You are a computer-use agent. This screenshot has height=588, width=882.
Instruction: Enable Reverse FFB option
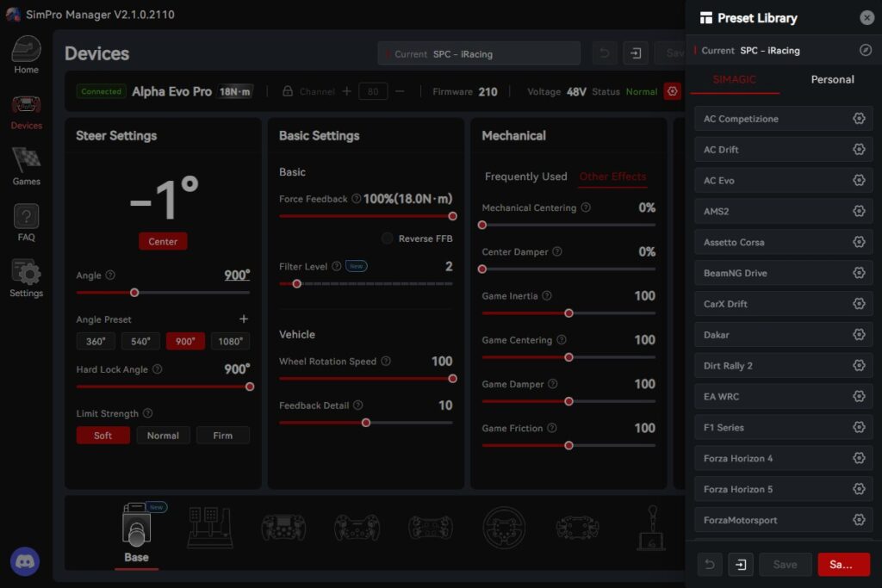pos(388,238)
